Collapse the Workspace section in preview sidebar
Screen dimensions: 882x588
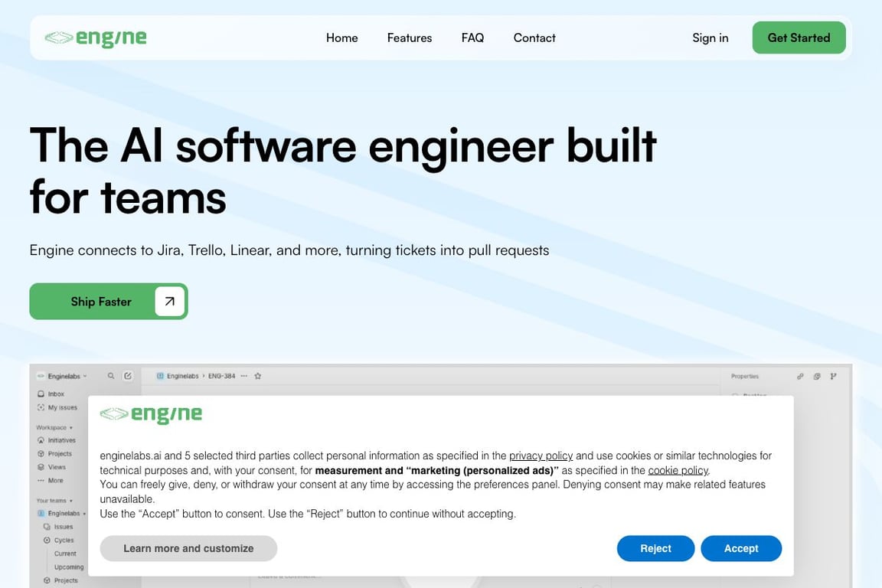(x=54, y=428)
